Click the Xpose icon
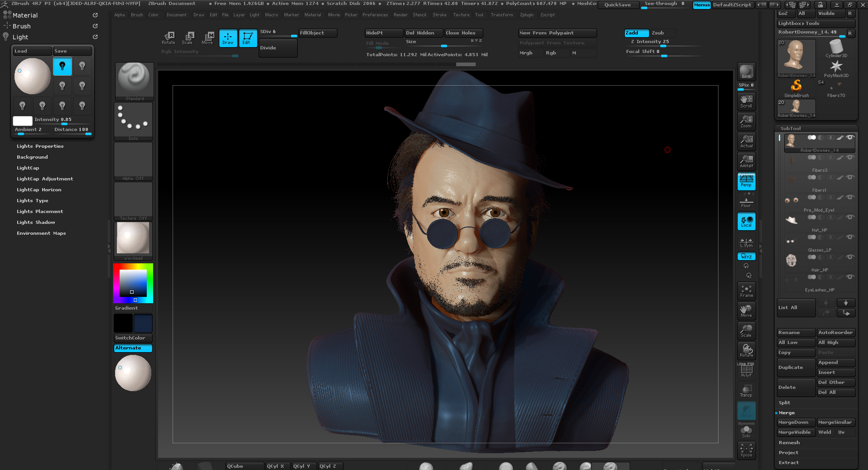Viewport: 868px width, 470px height. pos(746,451)
